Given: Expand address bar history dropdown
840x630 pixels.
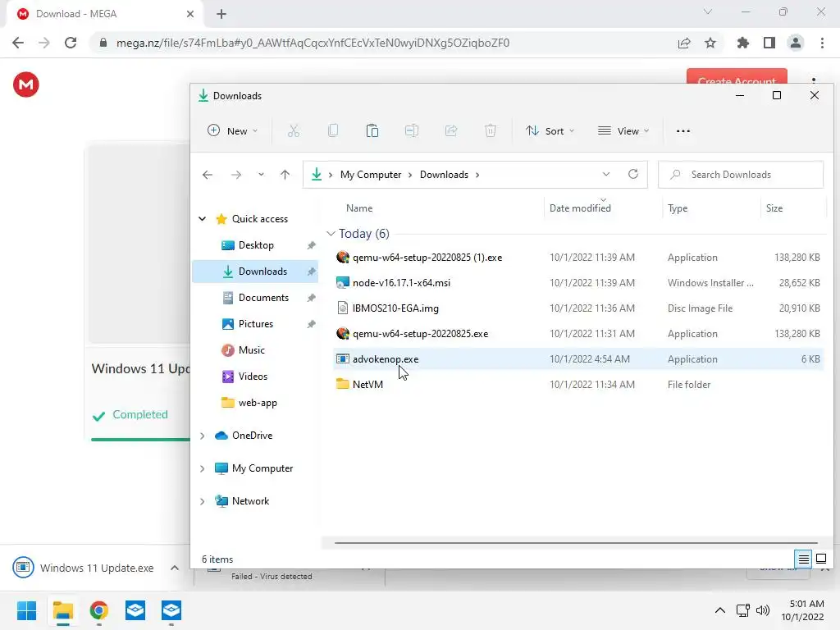Looking at the screenshot, I should pos(606,174).
